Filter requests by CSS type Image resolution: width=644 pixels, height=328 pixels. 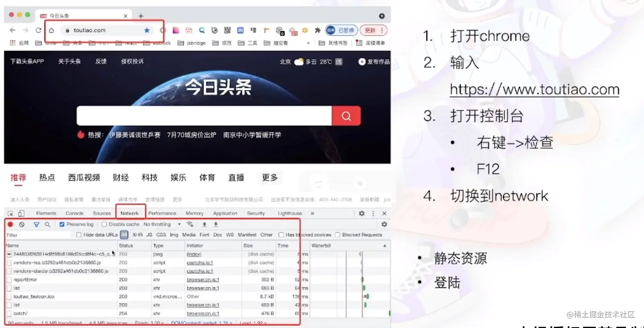pos(161,235)
